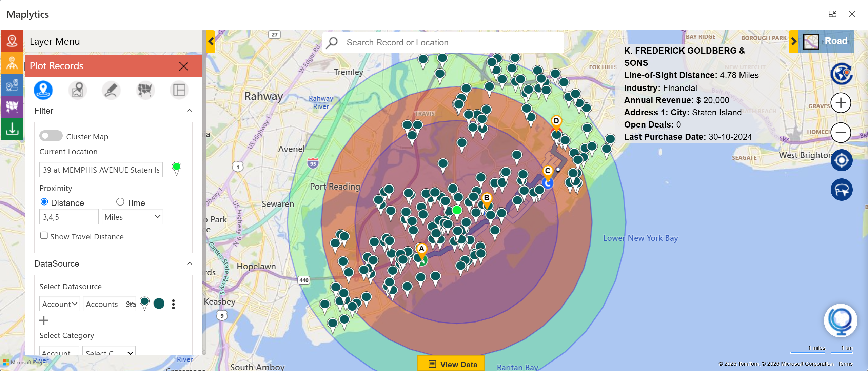868x371 pixels.
Task: Open the Account datasource dropdown
Action: click(x=60, y=304)
